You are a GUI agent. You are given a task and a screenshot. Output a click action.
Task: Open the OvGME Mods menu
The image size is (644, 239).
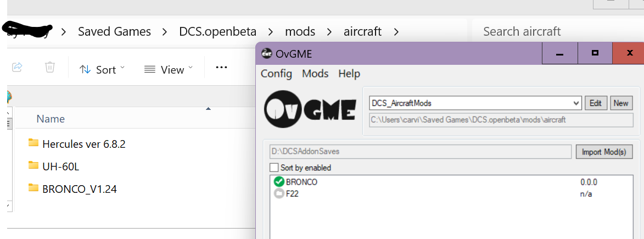316,74
